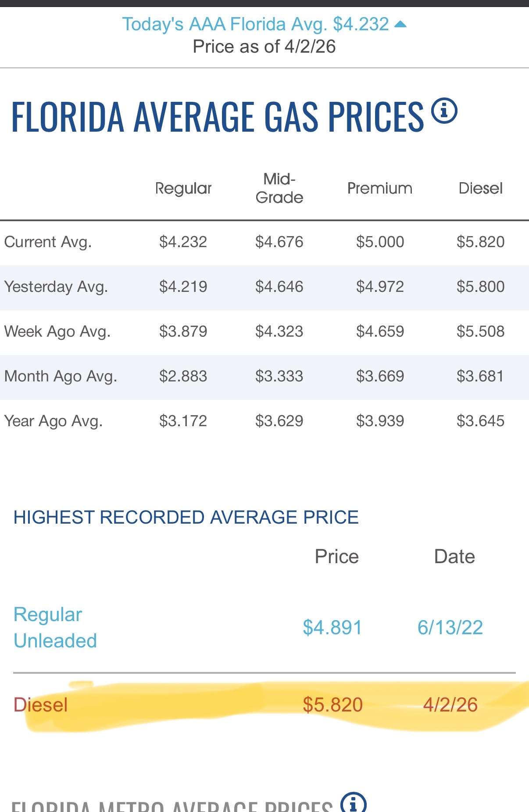Select the 6/13/22 record date
This screenshot has height=812, width=529.
[x=450, y=627]
